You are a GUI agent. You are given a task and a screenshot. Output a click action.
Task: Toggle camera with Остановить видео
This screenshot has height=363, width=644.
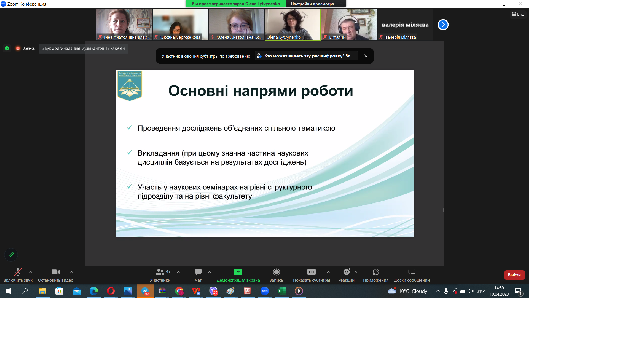(x=55, y=272)
